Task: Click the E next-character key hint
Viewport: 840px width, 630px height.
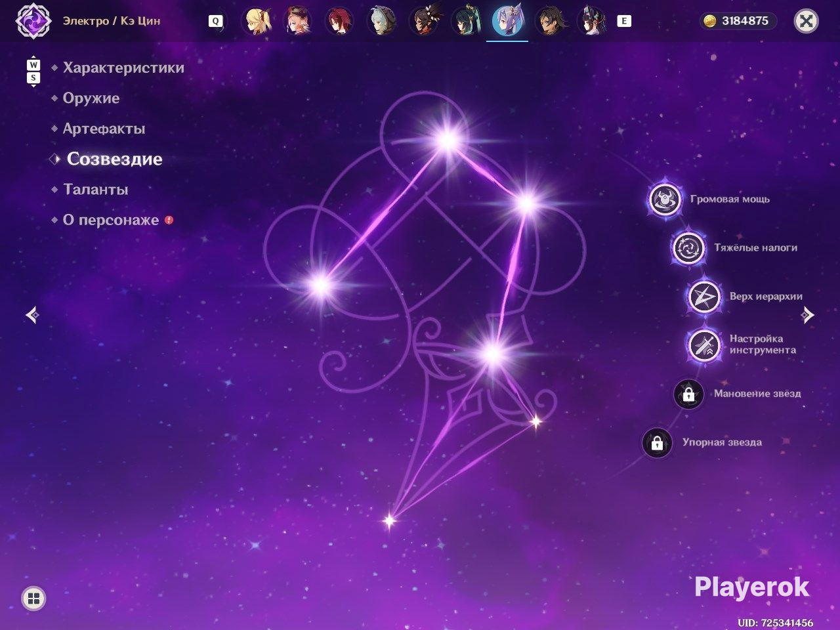Action: 624,21
